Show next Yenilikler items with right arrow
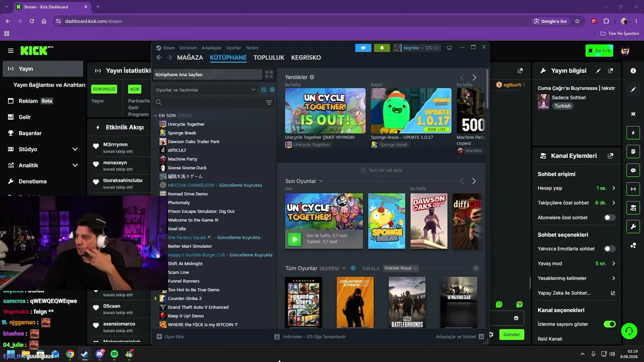Screen dimensions: 644x362 pyautogui.click(x=474, y=77)
